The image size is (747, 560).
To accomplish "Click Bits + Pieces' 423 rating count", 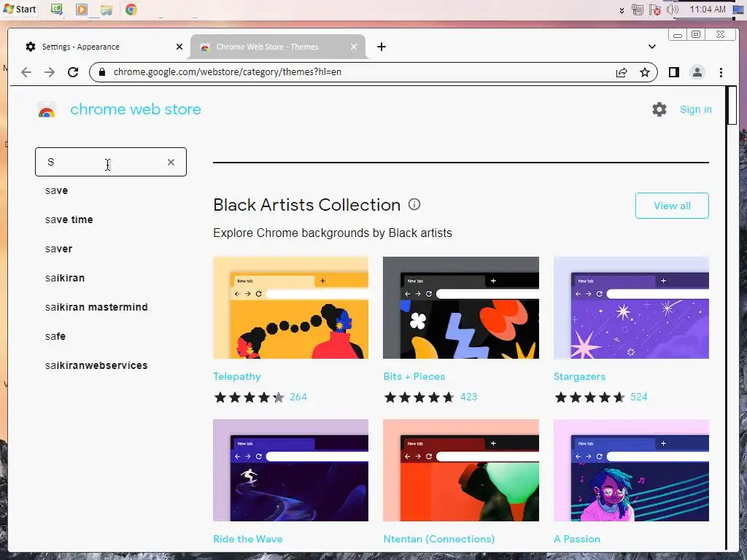I will pos(469,397).
